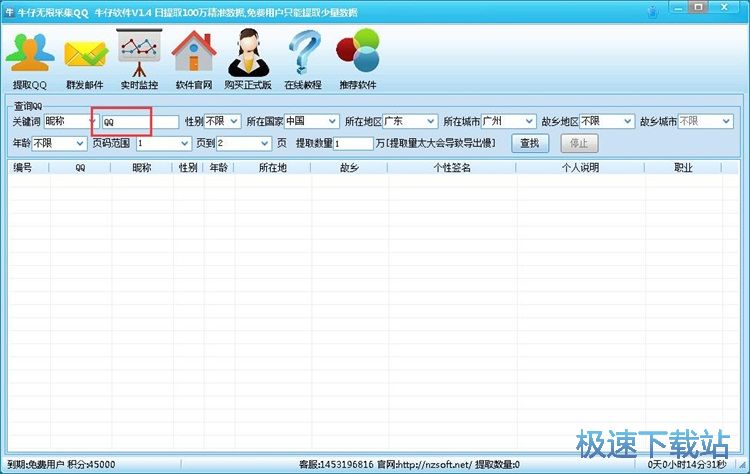Sort by the 年龄 column header

coord(219,167)
